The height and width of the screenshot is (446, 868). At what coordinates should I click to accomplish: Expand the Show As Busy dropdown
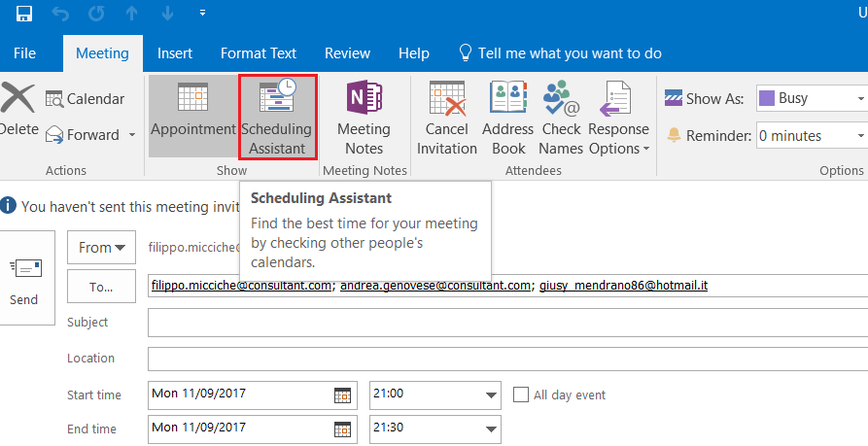pos(860,98)
